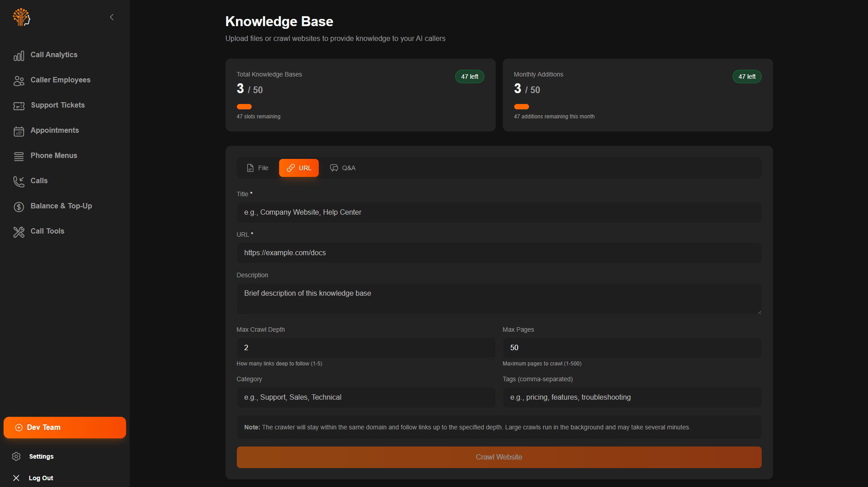Click the Caller Employees people icon
868x487 pixels.
click(x=18, y=81)
